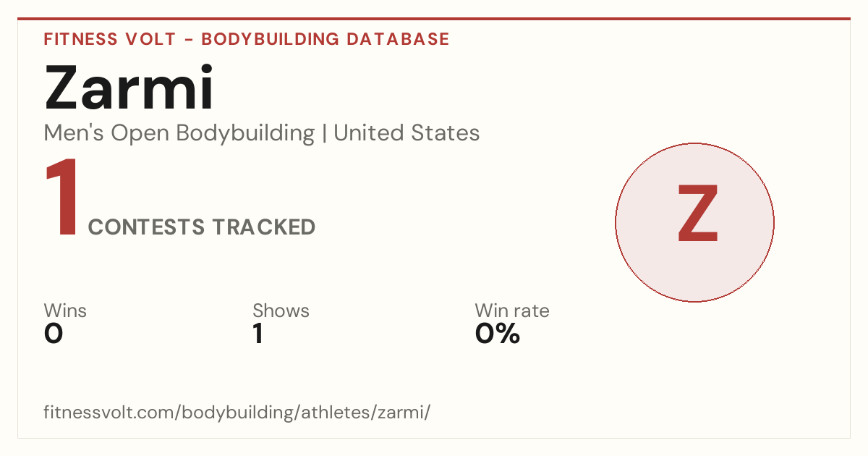The width and height of the screenshot is (868, 456).
Task: Click the Fitness Volt Bodybuilding Database header
Action: pos(247,39)
